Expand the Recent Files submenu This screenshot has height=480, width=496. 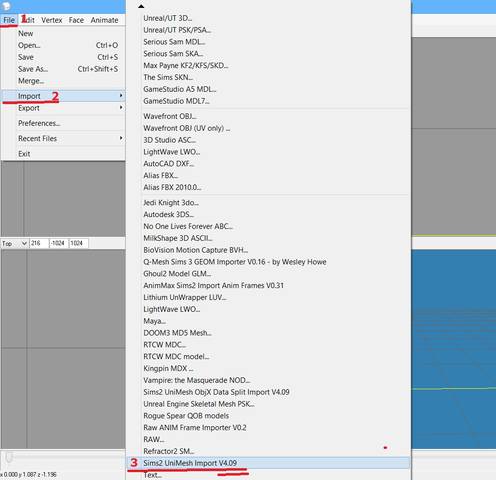coord(63,138)
